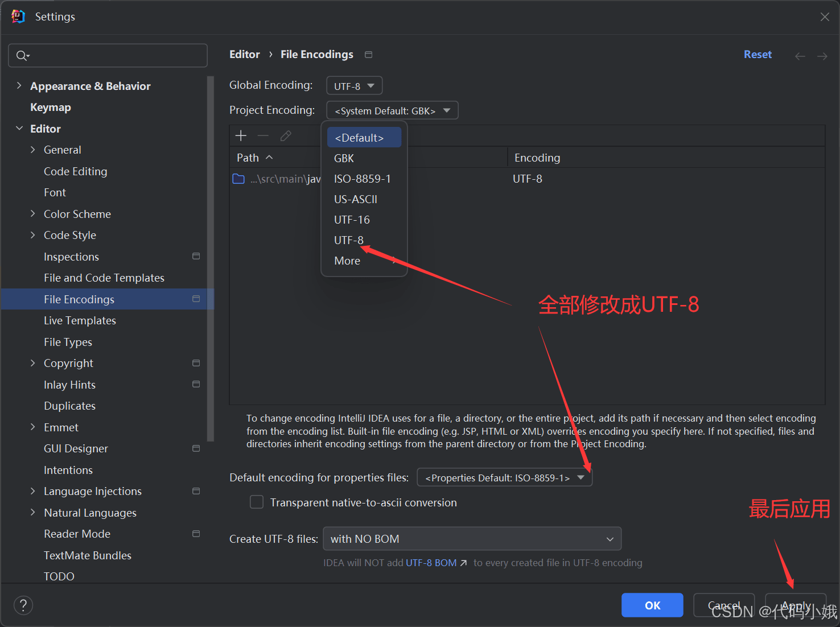The width and height of the screenshot is (840, 627).
Task: Click the search magnifier icon
Action: pos(22,55)
